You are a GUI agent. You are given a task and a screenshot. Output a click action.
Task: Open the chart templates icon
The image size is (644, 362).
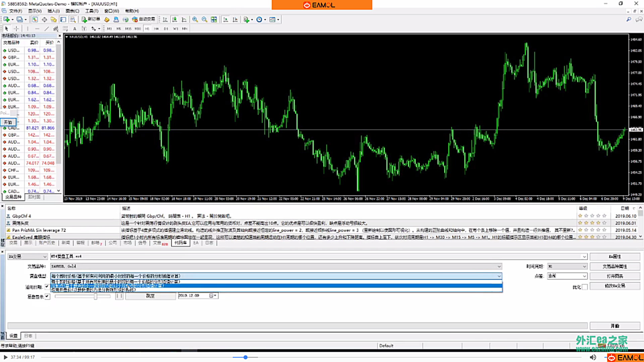pyautogui.click(x=272, y=19)
